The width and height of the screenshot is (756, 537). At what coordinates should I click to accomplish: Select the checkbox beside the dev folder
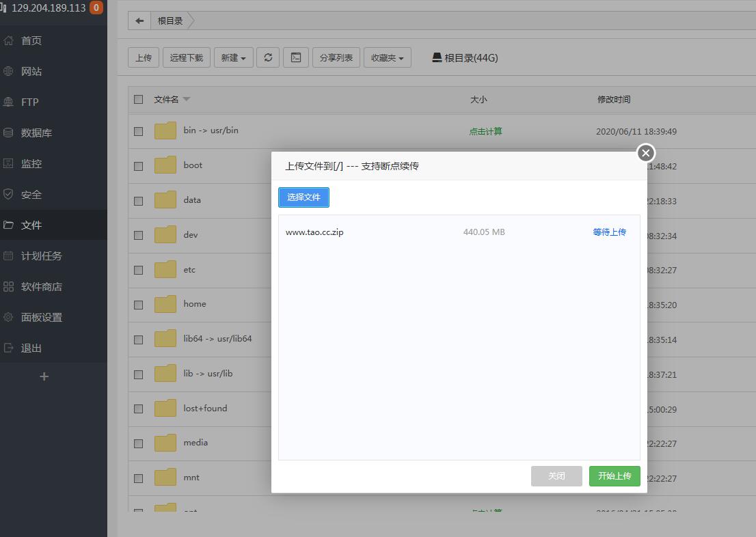point(139,235)
